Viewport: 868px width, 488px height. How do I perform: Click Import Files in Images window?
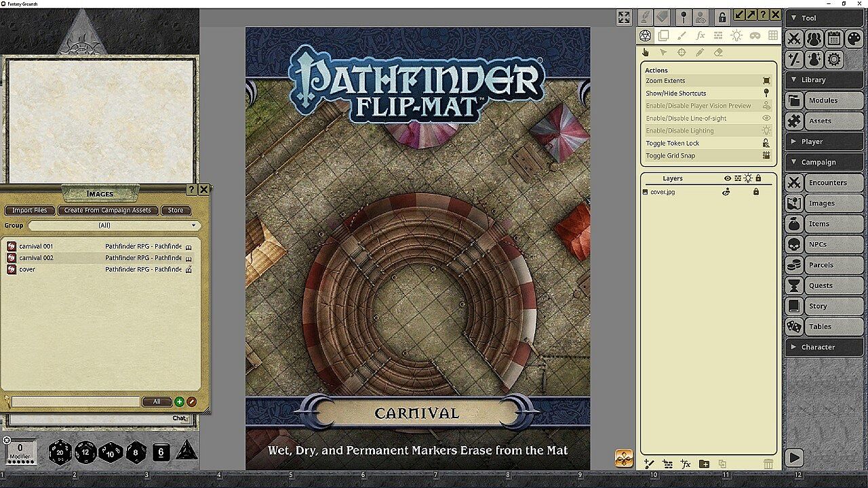pos(30,210)
